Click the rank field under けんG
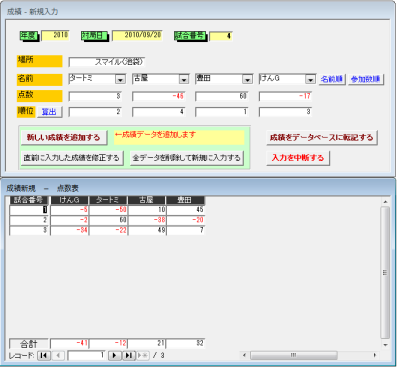The image size is (398, 367). (285, 112)
